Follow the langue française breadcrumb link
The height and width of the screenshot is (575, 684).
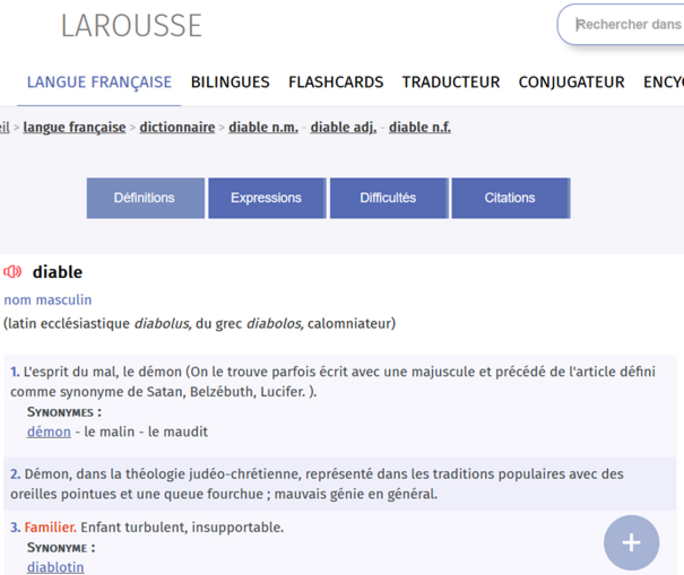(x=74, y=127)
